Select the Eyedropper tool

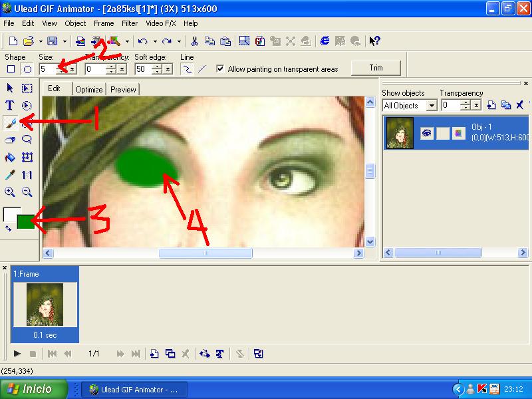tap(10, 175)
